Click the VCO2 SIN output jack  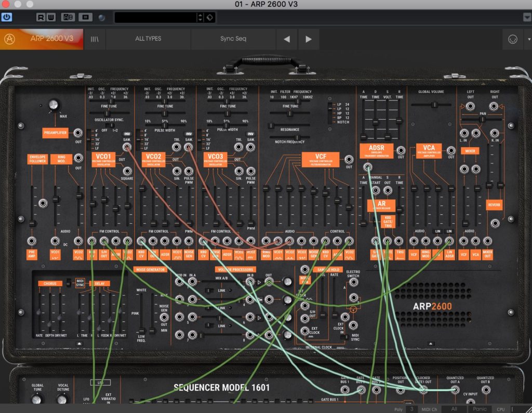177,171
